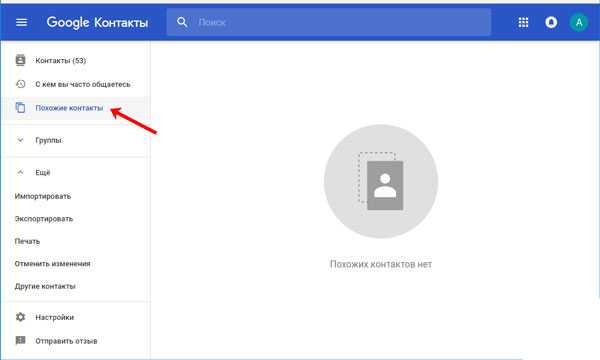Image resolution: width=600 pixels, height=360 pixels.
Task: Click the frequently contacted history icon
Action: tap(20, 84)
